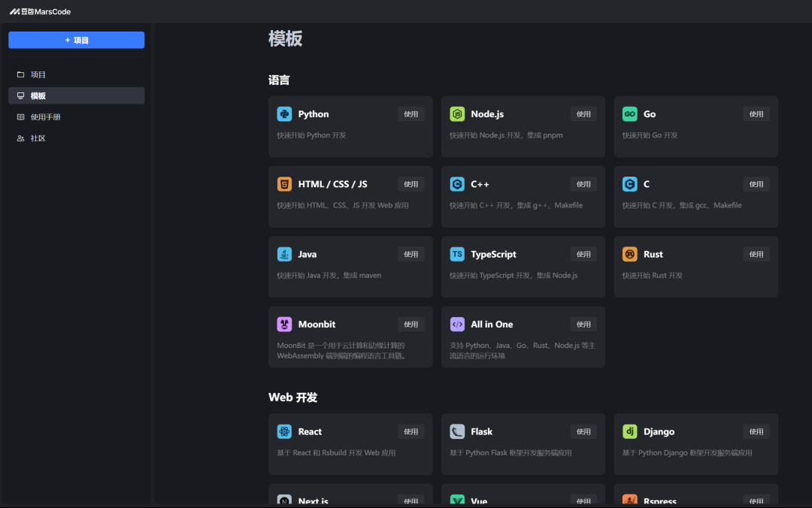Click the TypeScript 开发，集成 Node.js description
Screen dimensions: 812x508
(514, 276)
